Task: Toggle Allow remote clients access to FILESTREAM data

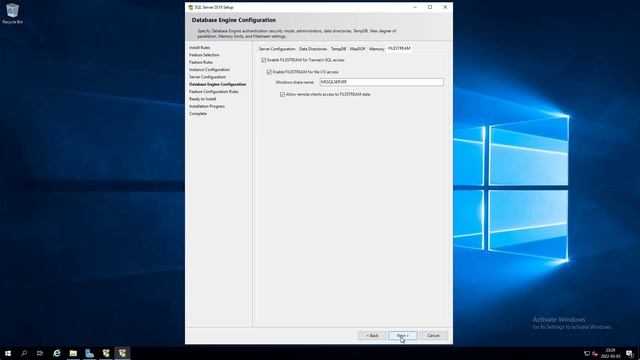Action: tap(282, 94)
